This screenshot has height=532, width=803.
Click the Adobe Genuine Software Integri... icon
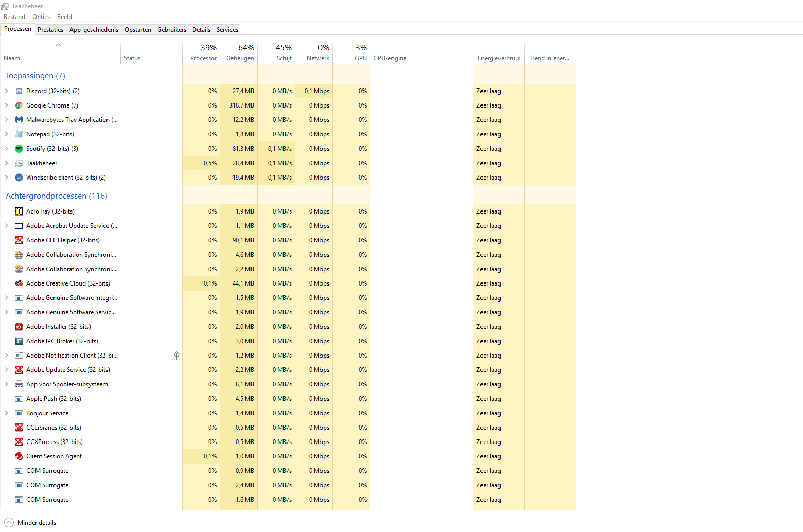point(19,298)
